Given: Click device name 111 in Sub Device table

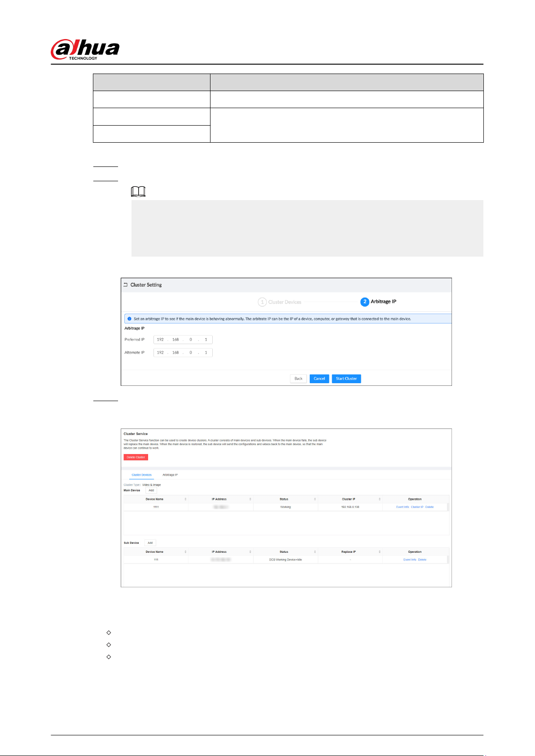Looking at the screenshot, I should point(156,560).
